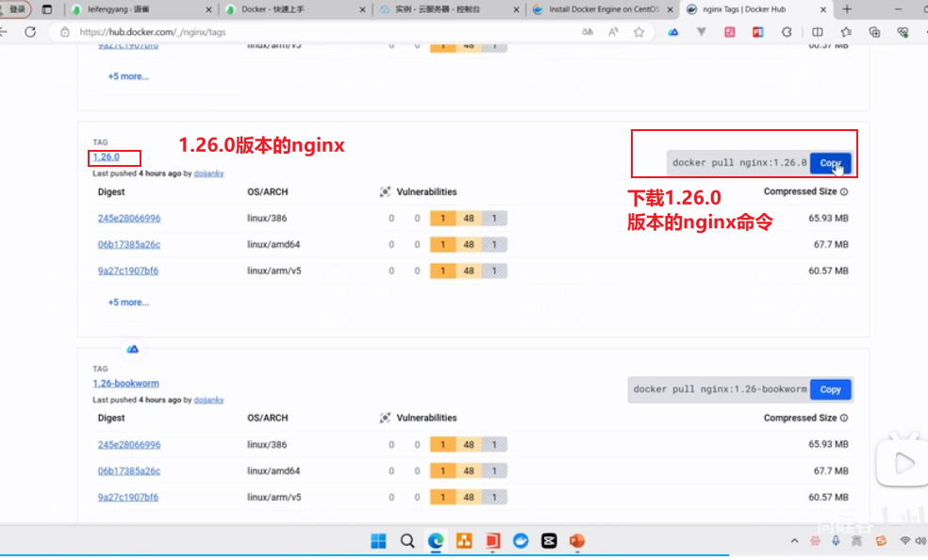Click linux/arm/v5 in the 1.26-bookworm card
This screenshot has width=928, height=560.
[274, 497]
